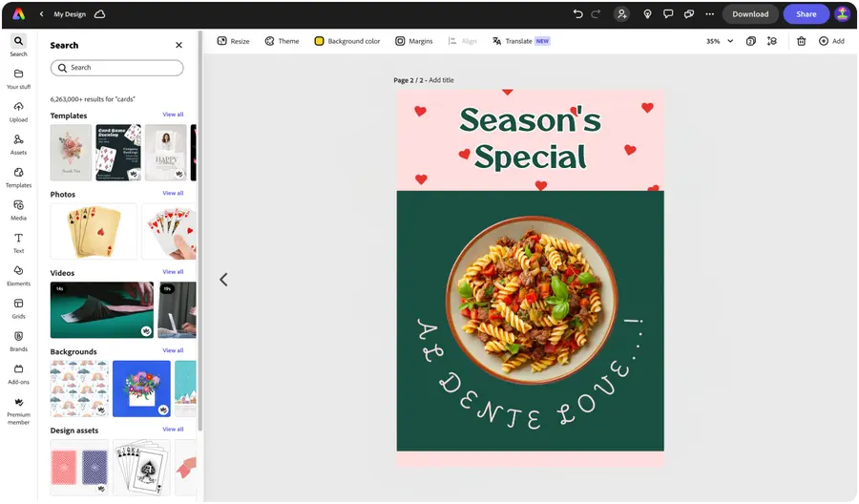Screen dimensions: 859x504
Task: Open the Theme option
Action: point(283,41)
